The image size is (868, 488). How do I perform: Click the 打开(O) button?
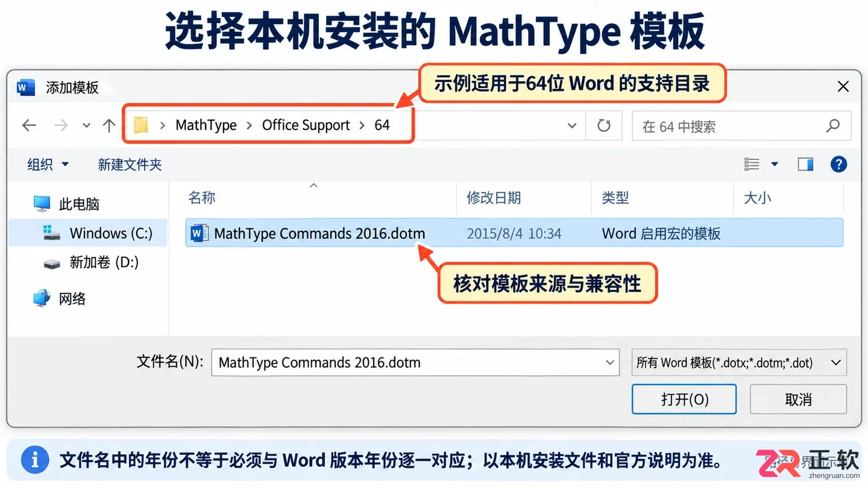[684, 399]
